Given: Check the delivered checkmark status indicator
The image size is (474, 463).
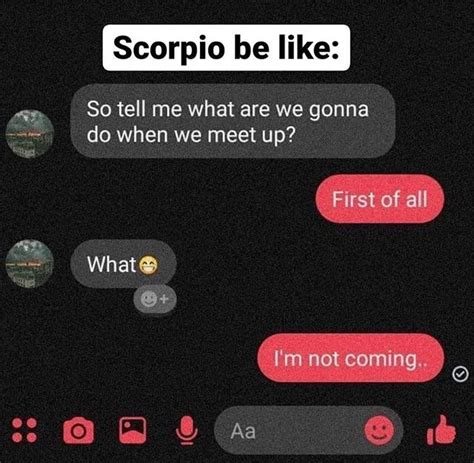Looking at the screenshot, I should (x=460, y=374).
